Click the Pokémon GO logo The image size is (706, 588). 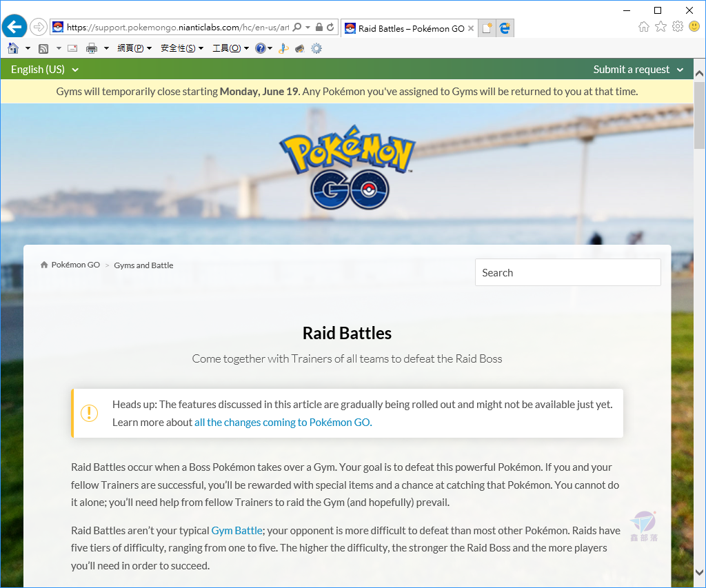347,167
